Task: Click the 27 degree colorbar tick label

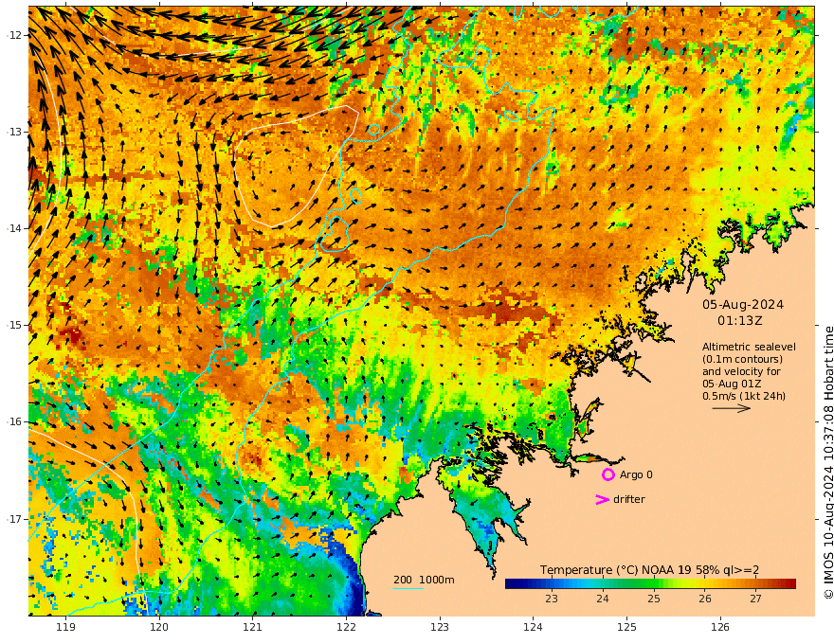Action: click(x=756, y=599)
